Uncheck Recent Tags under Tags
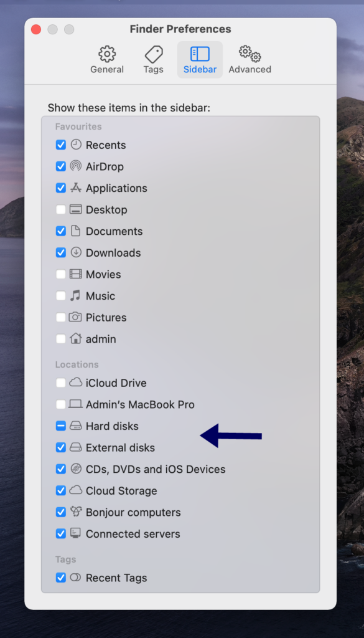364x638 pixels. point(60,578)
